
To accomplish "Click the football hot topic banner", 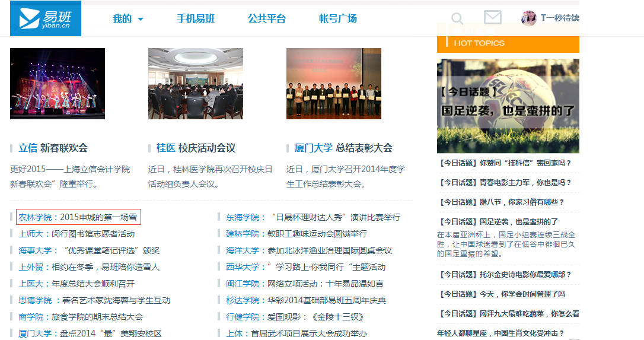I will [x=508, y=106].
